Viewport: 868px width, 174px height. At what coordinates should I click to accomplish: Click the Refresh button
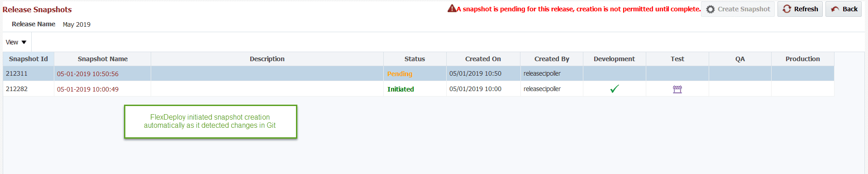pos(800,9)
